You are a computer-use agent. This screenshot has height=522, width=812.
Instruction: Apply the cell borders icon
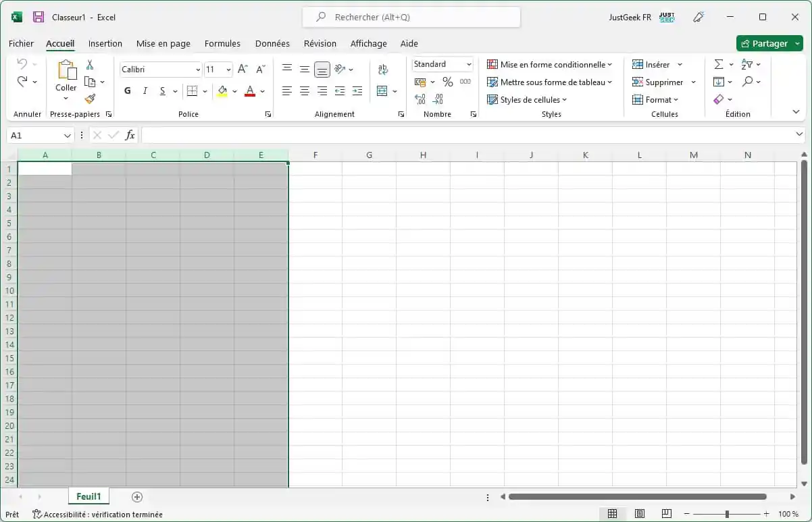coord(192,90)
